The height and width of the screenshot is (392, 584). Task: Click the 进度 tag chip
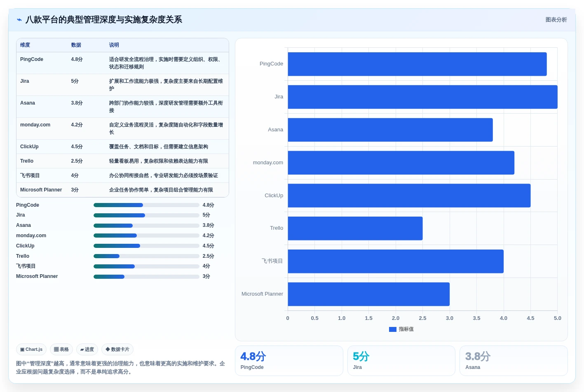(x=87, y=350)
